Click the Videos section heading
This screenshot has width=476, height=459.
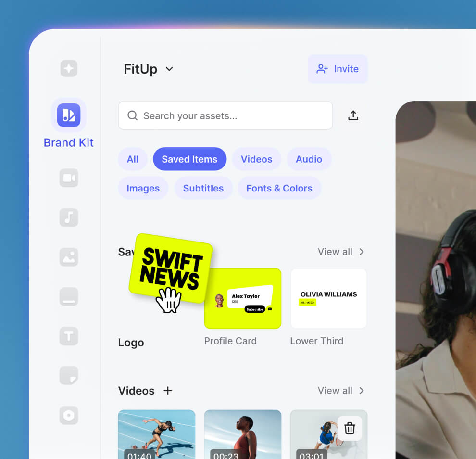point(136,391)
